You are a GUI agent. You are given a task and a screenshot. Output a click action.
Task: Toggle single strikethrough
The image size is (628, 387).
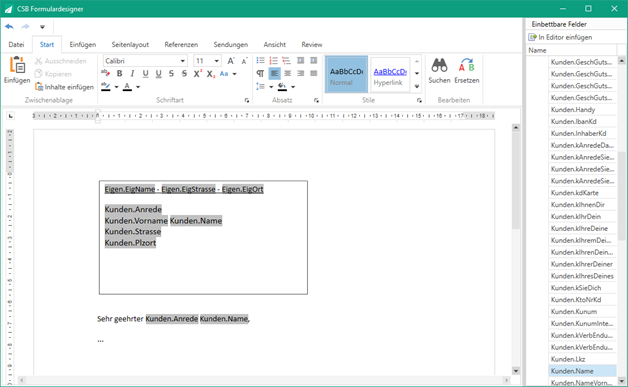pyautogui.click(x=171, y=73)
